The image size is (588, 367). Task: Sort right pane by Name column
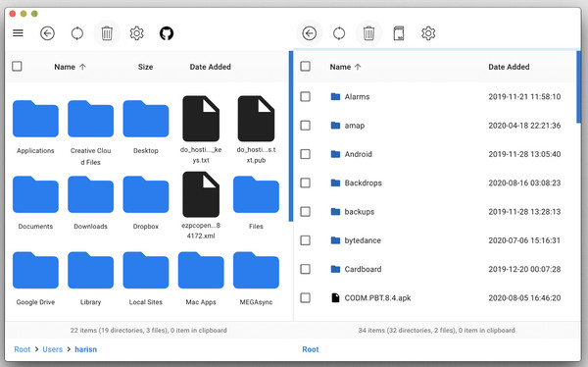click(x=345, y=67)
